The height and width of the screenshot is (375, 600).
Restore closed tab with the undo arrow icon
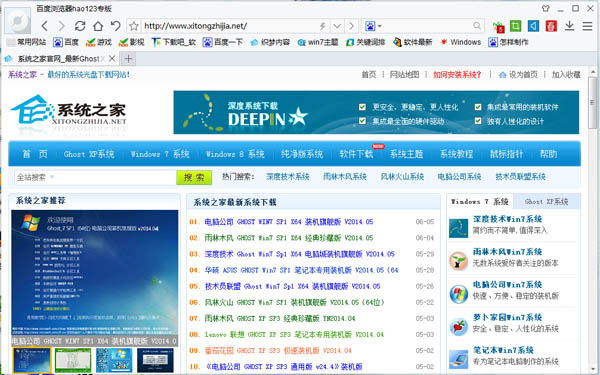coord(116,26)
